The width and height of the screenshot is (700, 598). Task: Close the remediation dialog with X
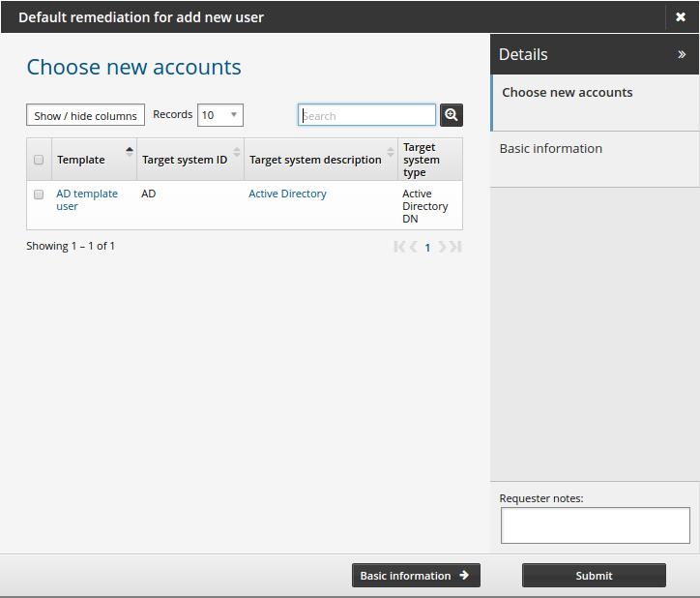[681, 17]
